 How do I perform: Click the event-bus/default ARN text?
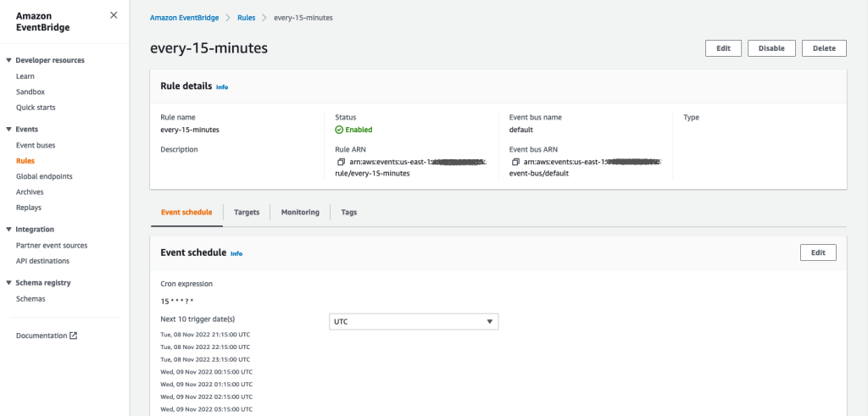click(539, 173)
